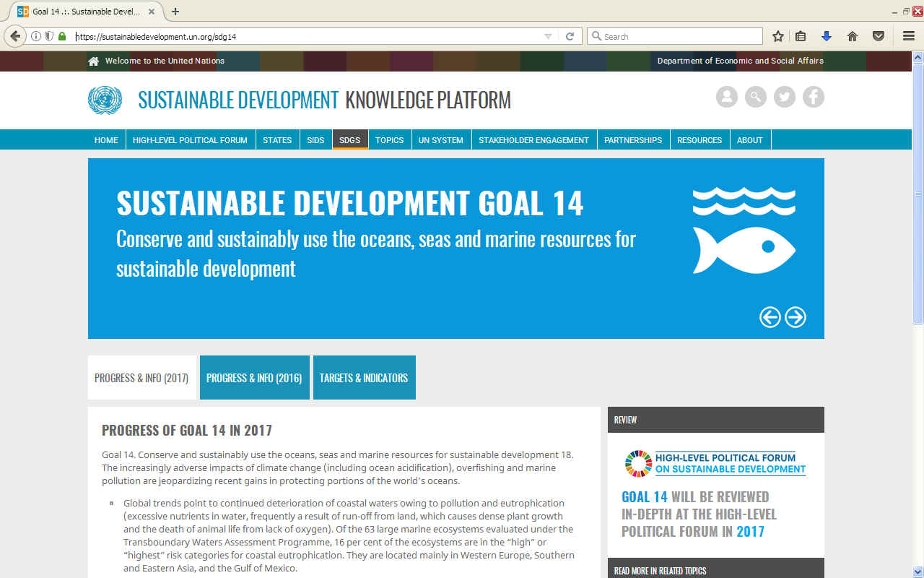Screen dimensions: 924x578
Task: Click the UN home house icon
Action: [x=93, y=61]
